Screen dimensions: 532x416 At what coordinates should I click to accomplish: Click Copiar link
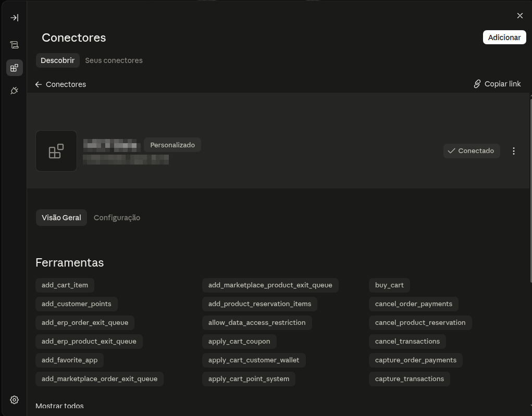coord(497,84)
